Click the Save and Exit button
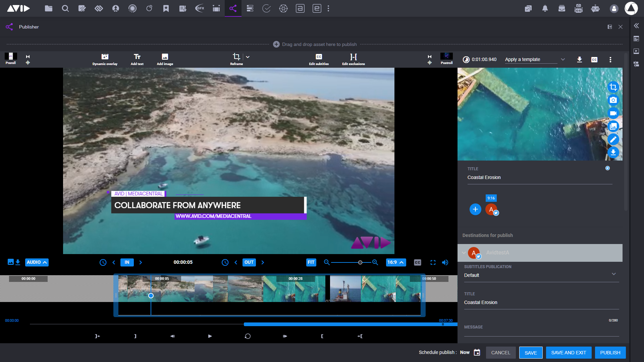Screen dimensions: 644x362 click(x=569, y=352)
